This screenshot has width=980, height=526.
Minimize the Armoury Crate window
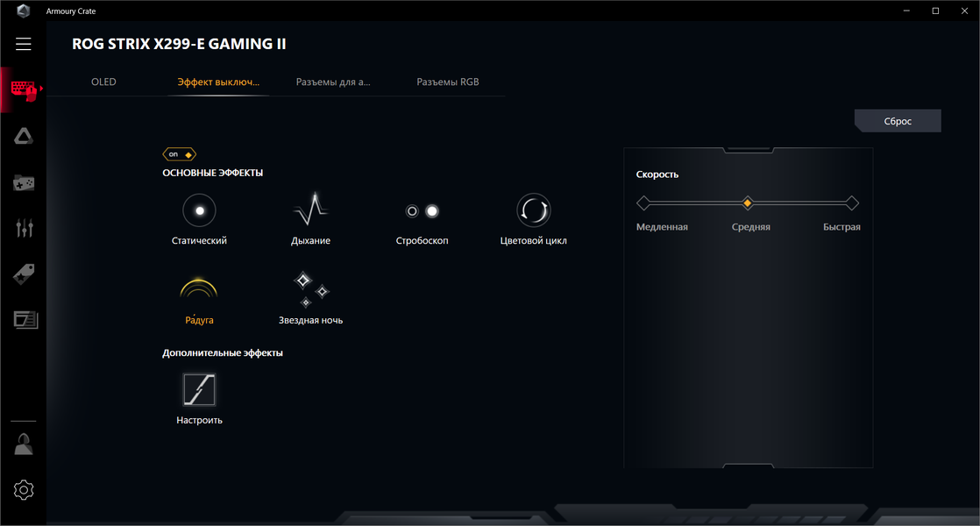(906, 11)
